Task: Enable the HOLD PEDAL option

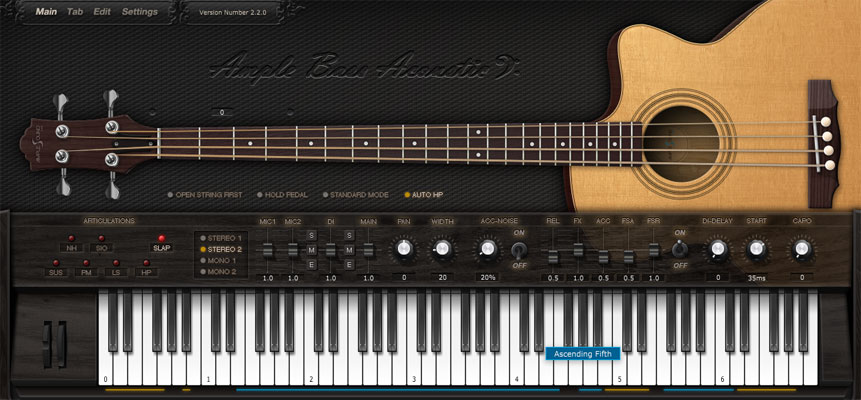Action: tap(282, 195)
